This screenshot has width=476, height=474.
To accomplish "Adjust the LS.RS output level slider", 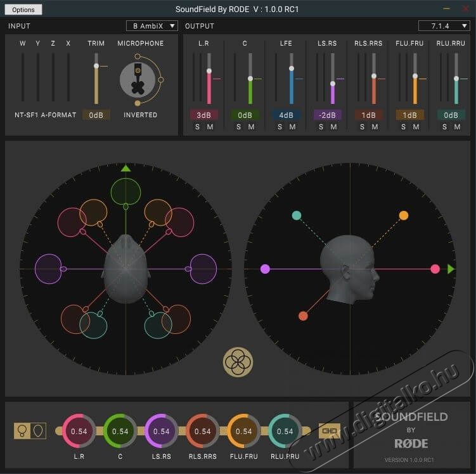I will pyautogui.click(x=333, y=84).
